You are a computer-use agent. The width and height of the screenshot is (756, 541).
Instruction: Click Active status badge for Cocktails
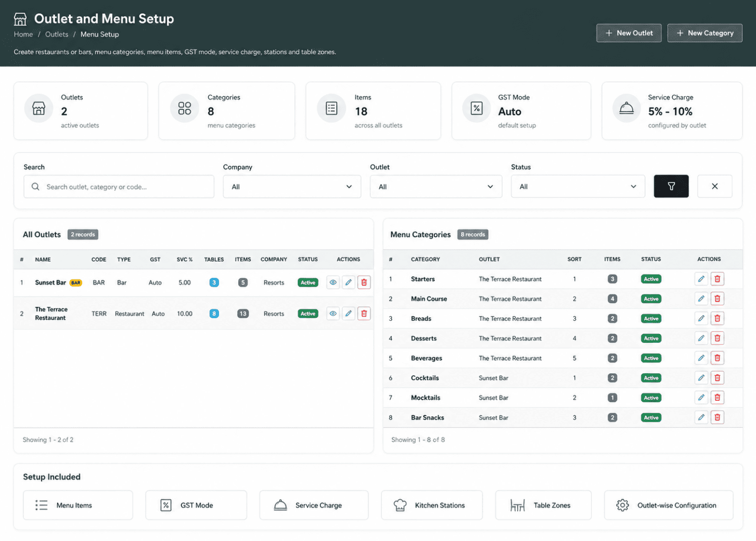651,378
